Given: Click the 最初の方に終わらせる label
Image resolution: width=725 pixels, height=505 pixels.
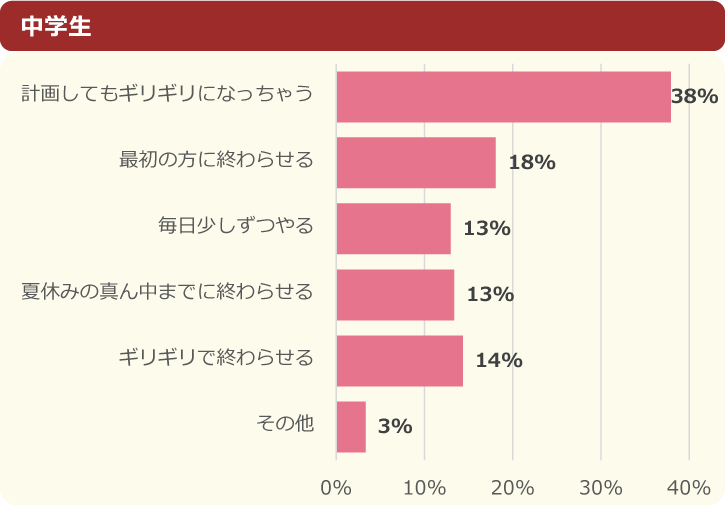Looking at the screenshot, I should pos(216,160).
